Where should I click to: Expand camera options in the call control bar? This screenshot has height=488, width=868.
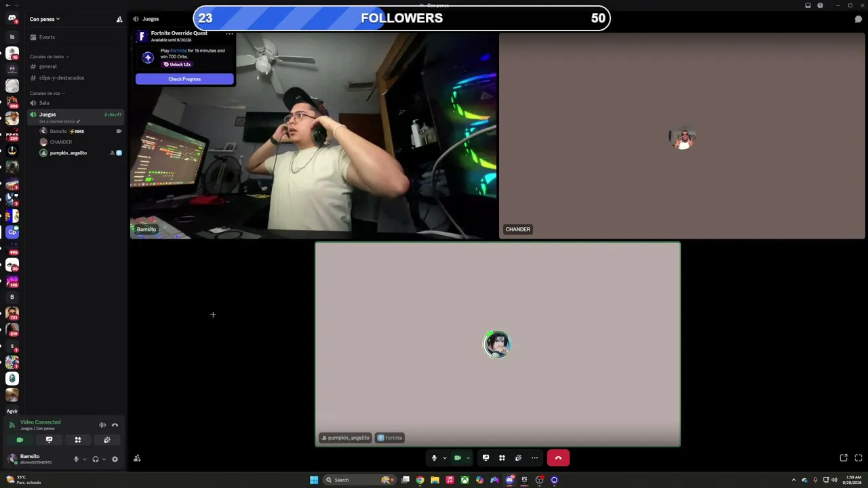tap(468, 458)
